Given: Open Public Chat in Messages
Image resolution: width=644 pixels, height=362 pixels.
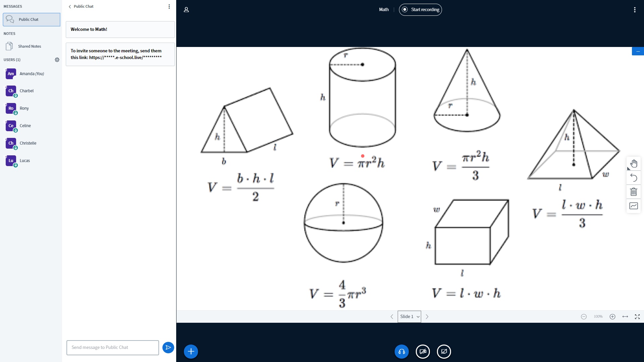Looking at the screenshot, I should (32, 19).
